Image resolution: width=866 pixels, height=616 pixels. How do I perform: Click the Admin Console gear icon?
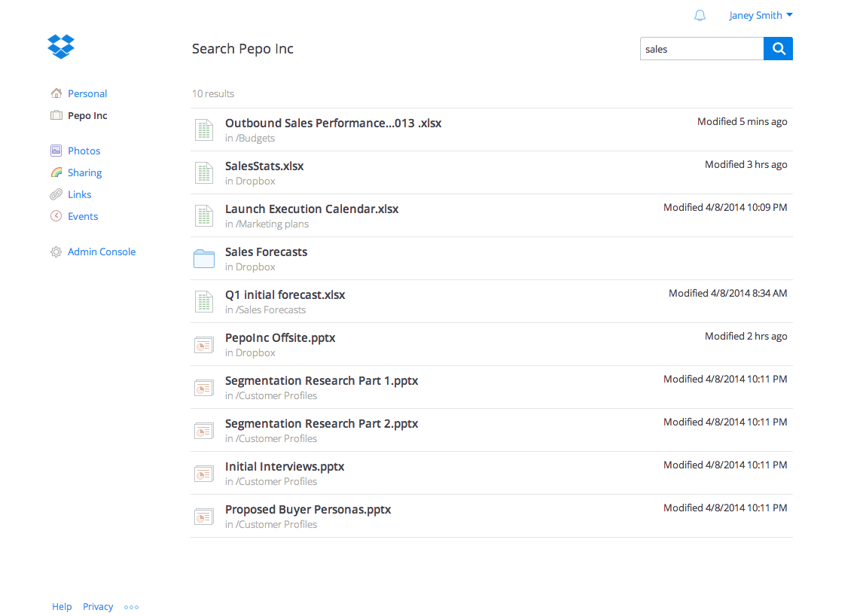[56, 252]
